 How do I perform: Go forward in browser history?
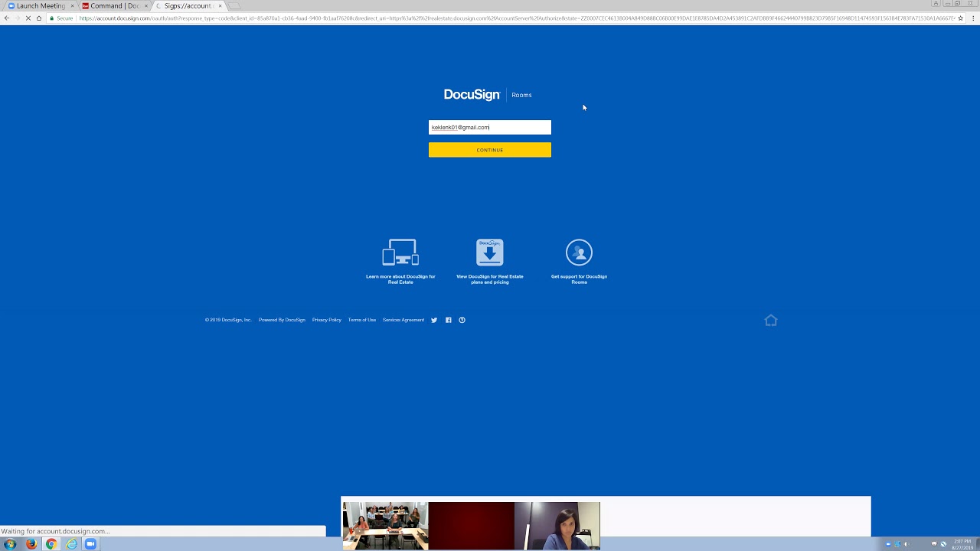click(18, 18)
